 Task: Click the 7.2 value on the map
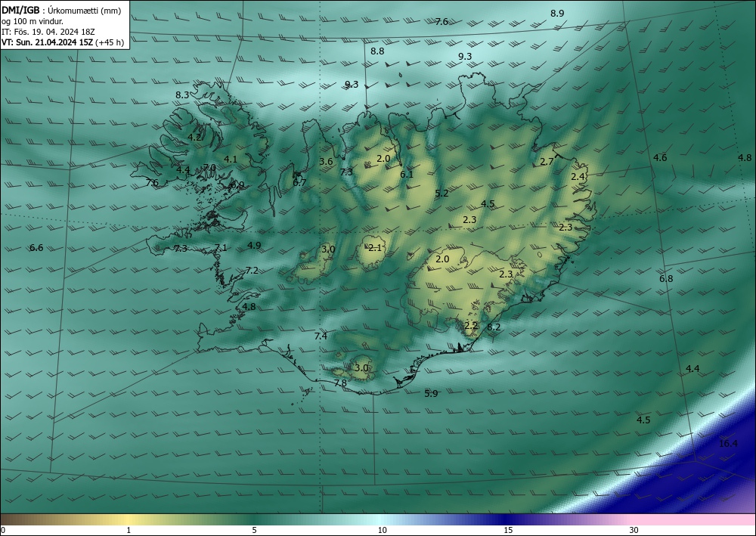click(x=252, y=271)
